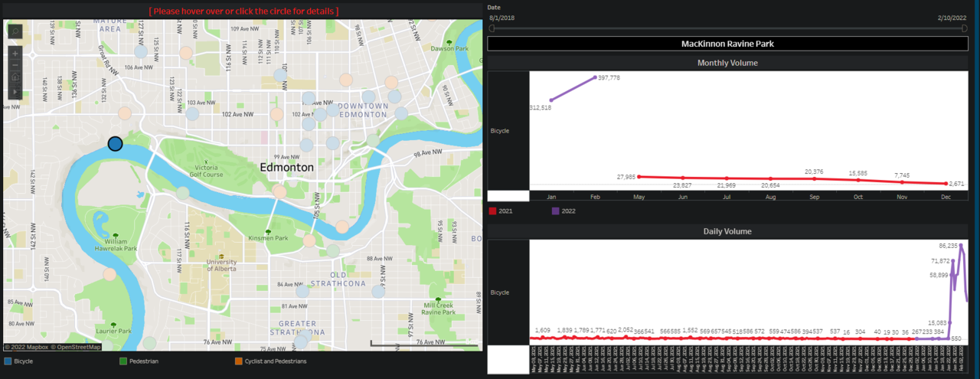Screen dimensions: 980x379
Task: Click the orange circle south of Kinsmen Park
Action: point(309,240)
